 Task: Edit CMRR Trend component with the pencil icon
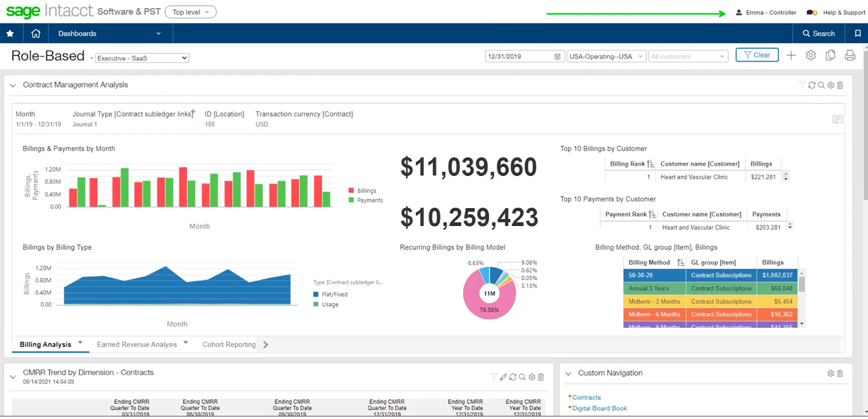[x=503, y=377]
